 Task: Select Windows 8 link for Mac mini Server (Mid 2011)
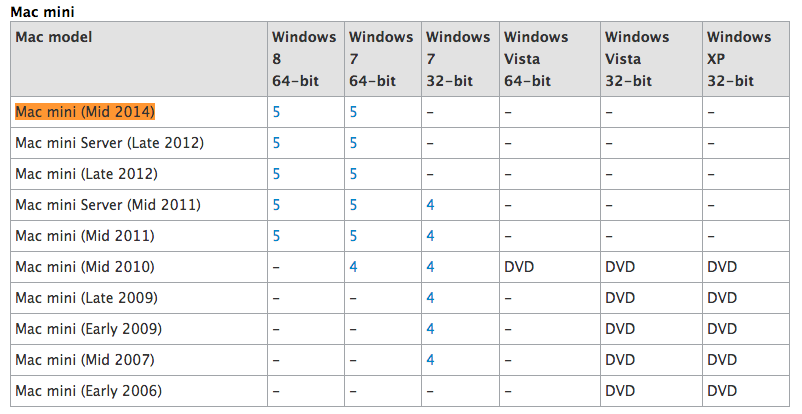point(276,205)
